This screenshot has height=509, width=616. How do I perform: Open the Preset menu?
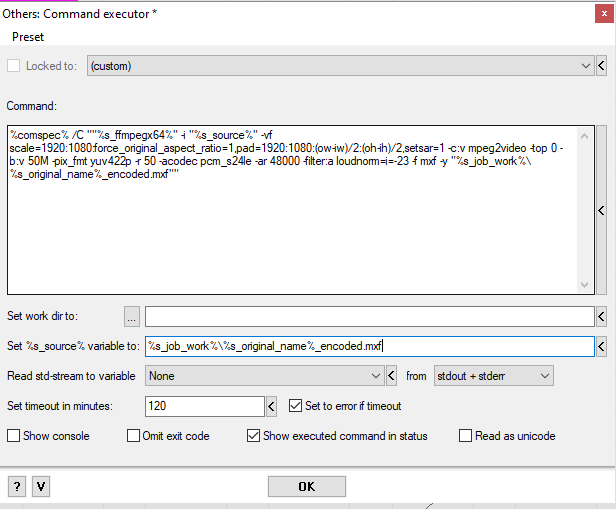pos(28,37)
